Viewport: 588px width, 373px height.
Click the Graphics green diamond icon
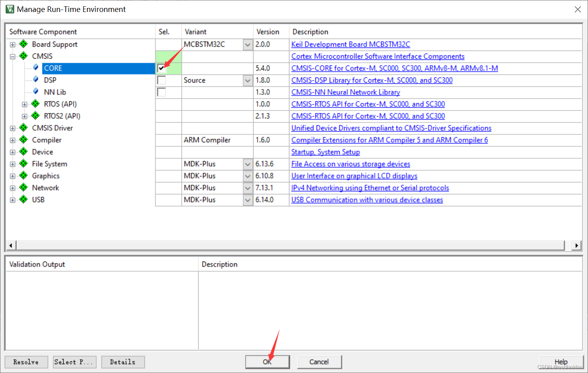pos(24,175)
